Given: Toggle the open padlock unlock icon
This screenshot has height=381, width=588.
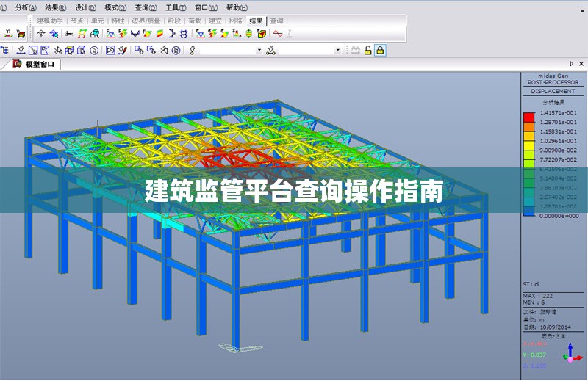Looking at the screenshot, I should pos(367,50).
